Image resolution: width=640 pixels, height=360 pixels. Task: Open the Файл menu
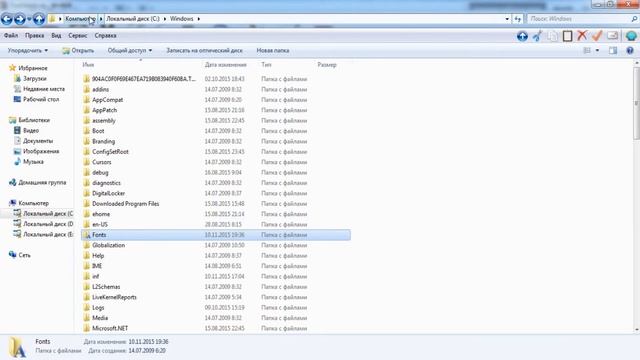pos(11,36)
